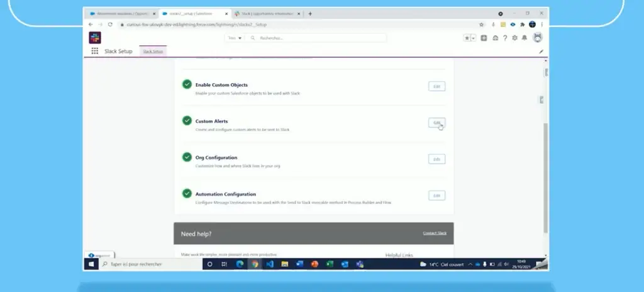This screenshot has width=644, height=292.
Task: Expand the favorites list dropdown arrow
Action: (473, 38)
